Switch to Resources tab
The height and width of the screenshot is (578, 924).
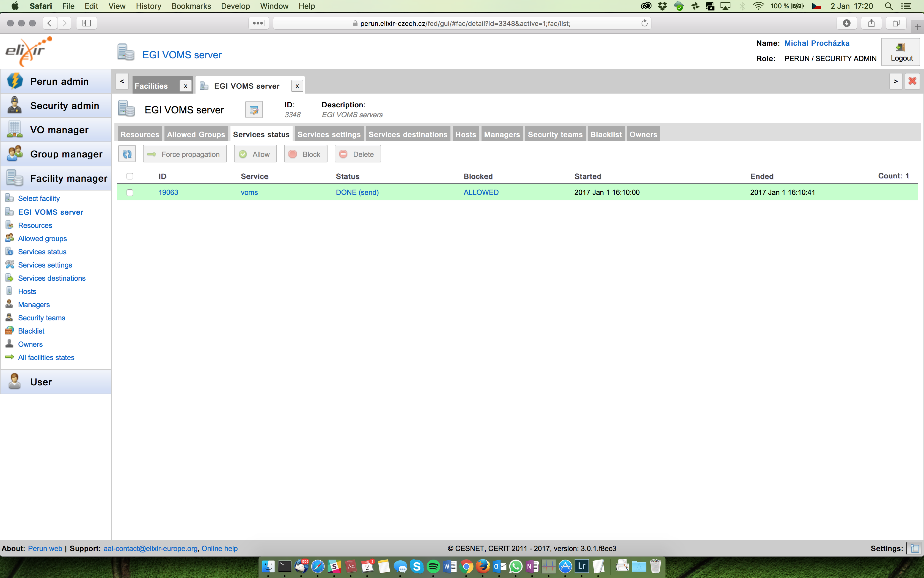140,134
